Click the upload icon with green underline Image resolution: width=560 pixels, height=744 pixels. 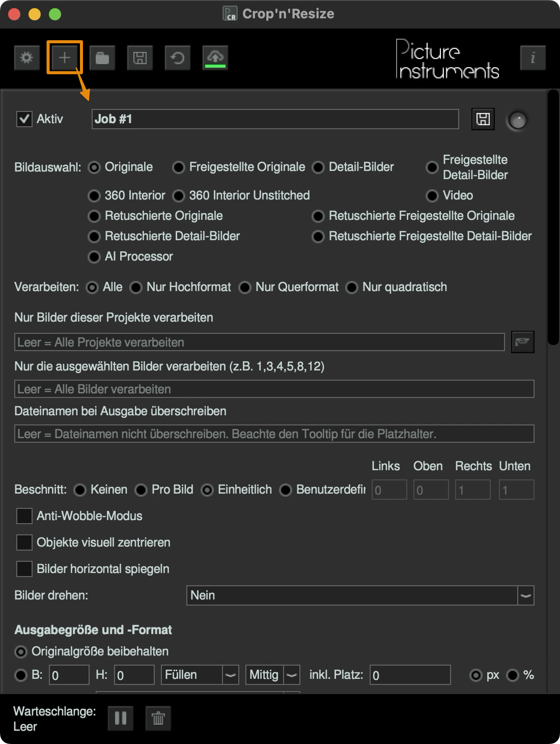pyautogui.click(x=215, y=58)
